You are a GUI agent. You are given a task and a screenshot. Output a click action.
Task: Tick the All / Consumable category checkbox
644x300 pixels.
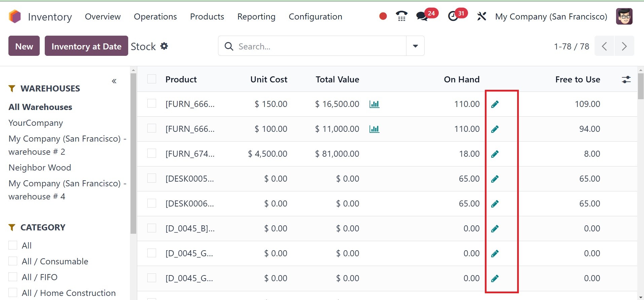[x=13, y=261]
